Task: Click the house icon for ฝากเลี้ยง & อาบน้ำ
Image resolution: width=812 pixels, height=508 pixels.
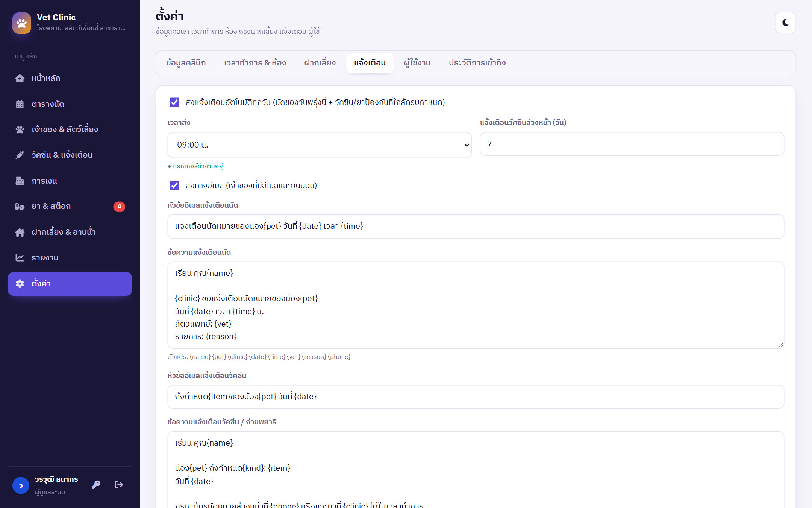Action: (x=20, y=232)
